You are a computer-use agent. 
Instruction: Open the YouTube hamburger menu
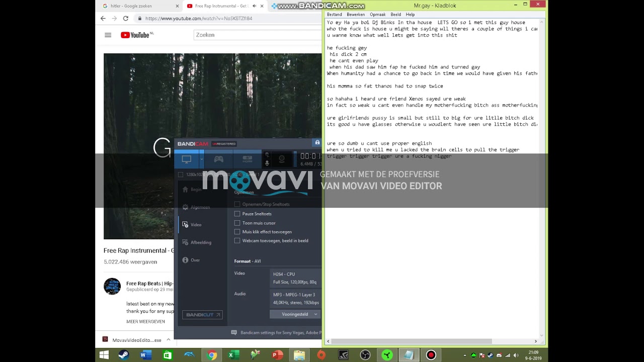click(108, 35)
